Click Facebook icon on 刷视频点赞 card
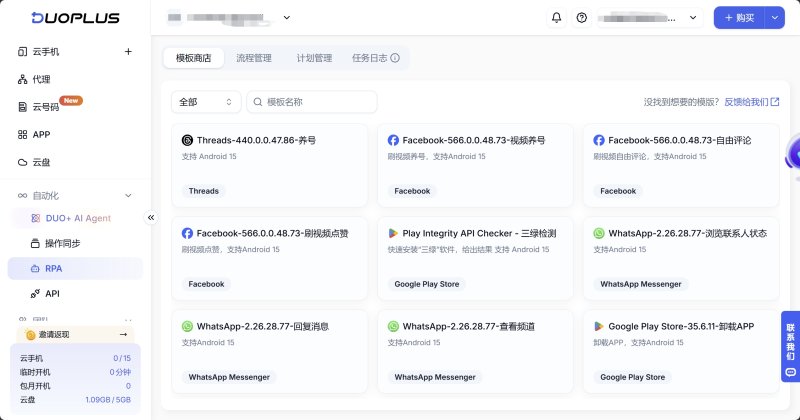Image resolution: width=800 pixels, height=420 pixels. pyautogui.click(x=187, y=233)
